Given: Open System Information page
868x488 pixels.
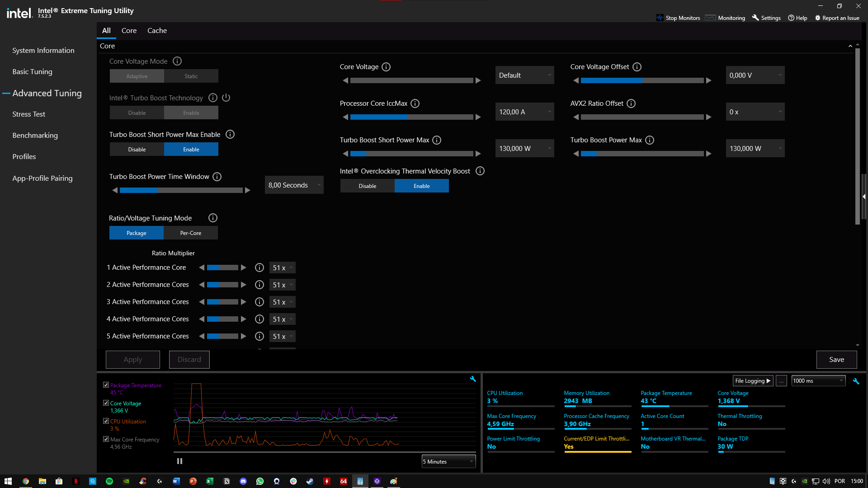Looking at the screenshot, I should [x=43, y=50].
